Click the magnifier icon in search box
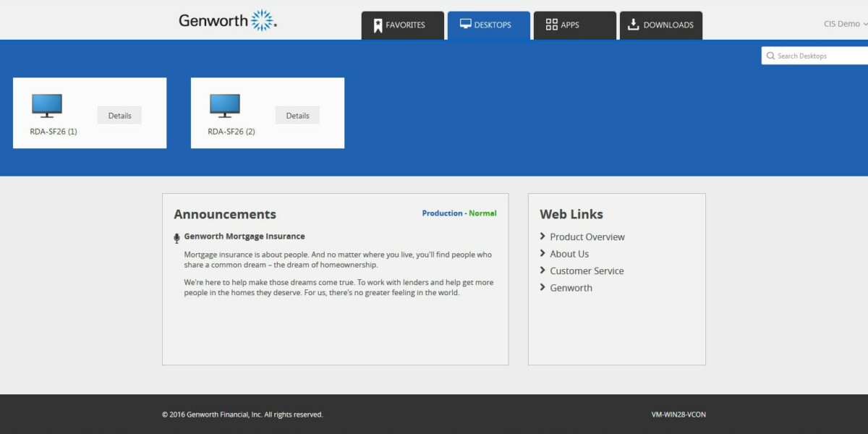This screenshot has height=434, width=868. 770,56
